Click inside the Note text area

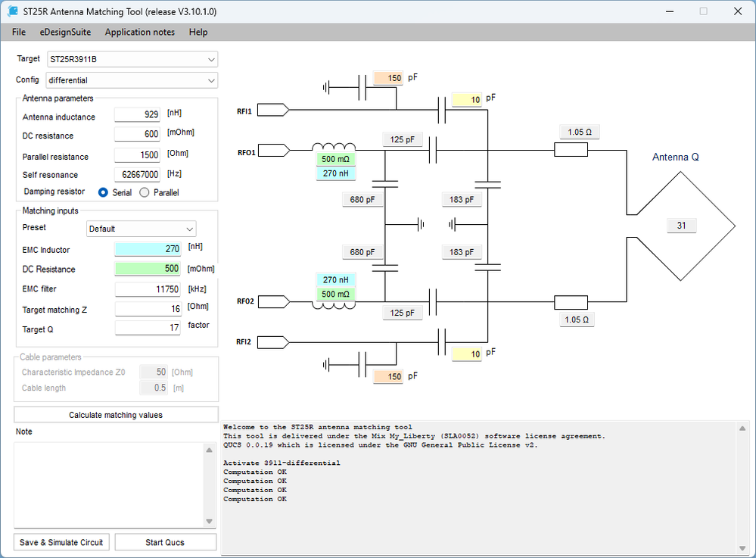click(x=110, y=485)
